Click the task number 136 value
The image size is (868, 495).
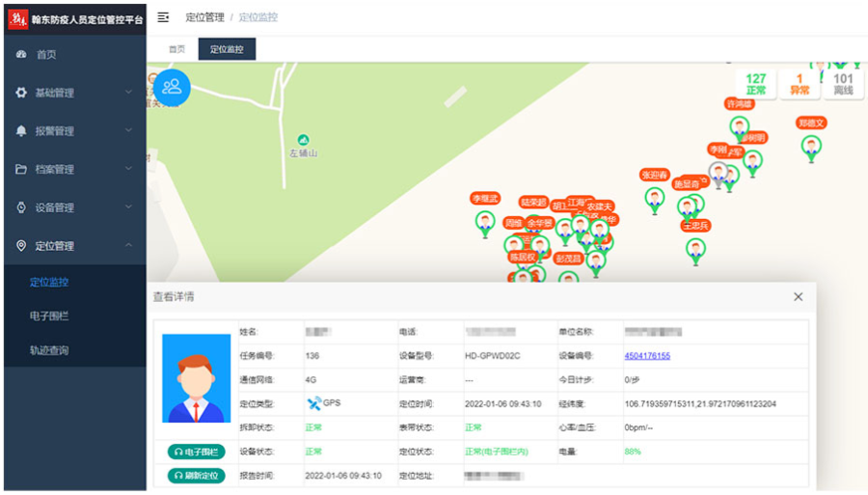point(312,356)
